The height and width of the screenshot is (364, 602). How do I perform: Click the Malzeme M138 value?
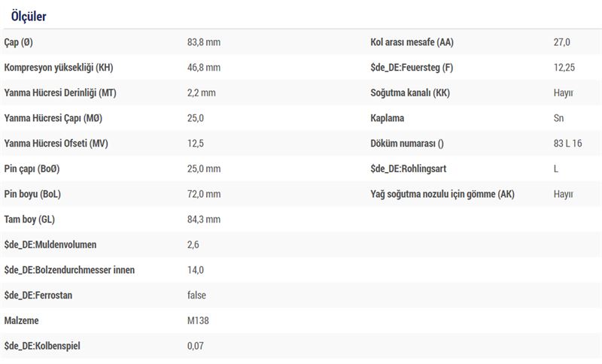[x=198, y=320]
